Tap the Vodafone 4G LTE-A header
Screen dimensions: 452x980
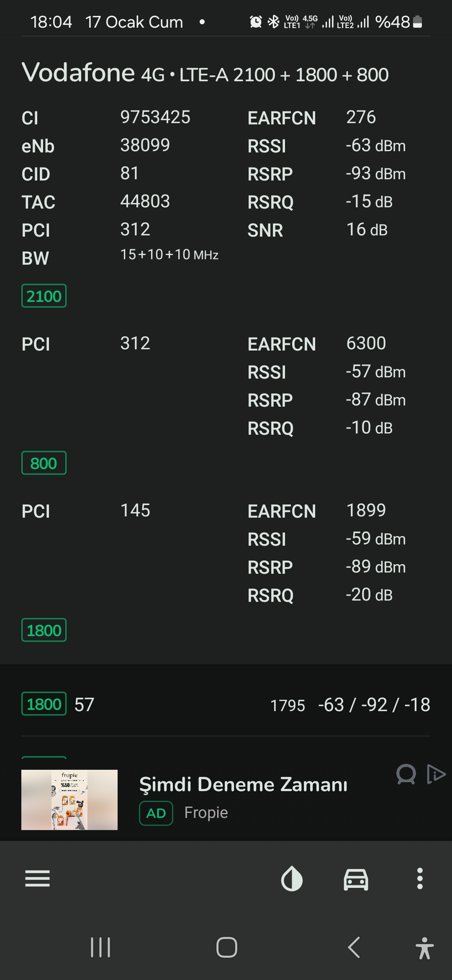click(x=205, y=73)
